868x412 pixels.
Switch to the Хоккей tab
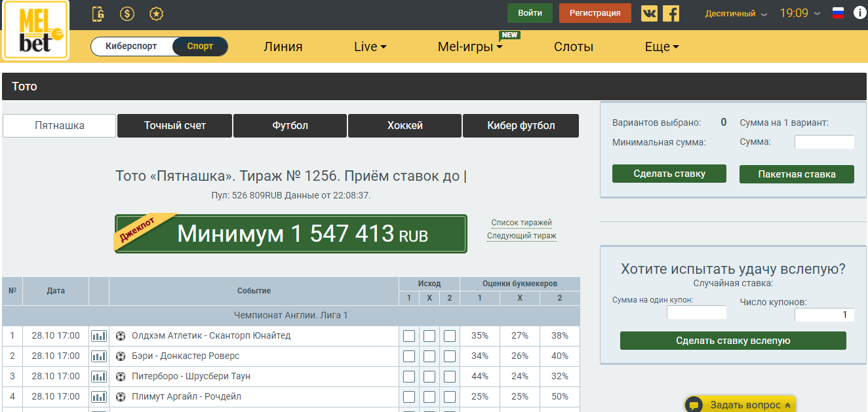[x=405, y=126]
